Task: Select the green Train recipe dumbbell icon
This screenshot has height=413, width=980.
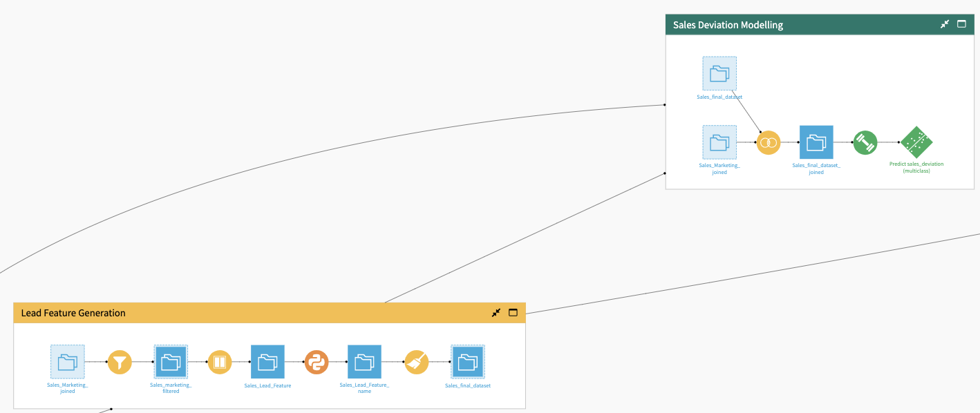Action: click(865, 142)
